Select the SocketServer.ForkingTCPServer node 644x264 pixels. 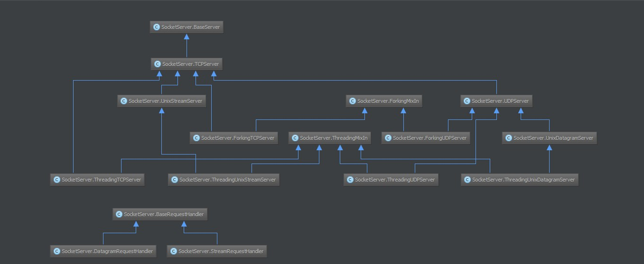click(x=233, y=138)
